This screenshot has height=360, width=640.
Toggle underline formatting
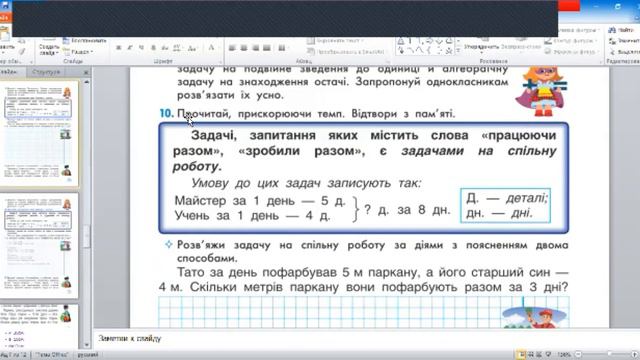coord(141,48)
